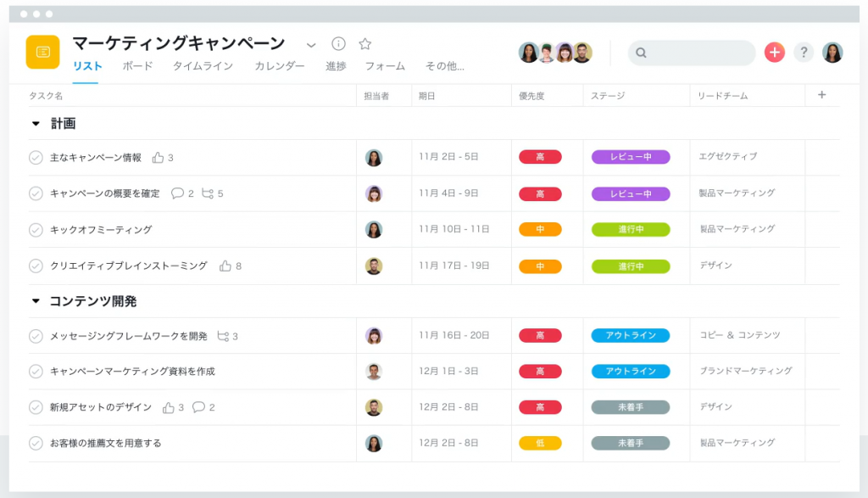
Task: Collapse the コンテンツ開発 section
Action: (36, 301)
